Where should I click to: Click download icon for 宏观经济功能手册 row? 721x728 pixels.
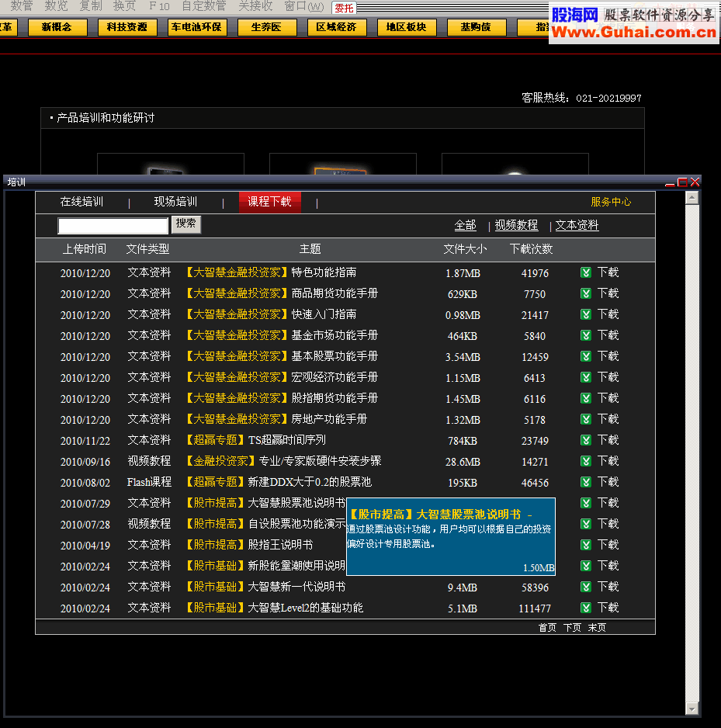click(585, 377)
